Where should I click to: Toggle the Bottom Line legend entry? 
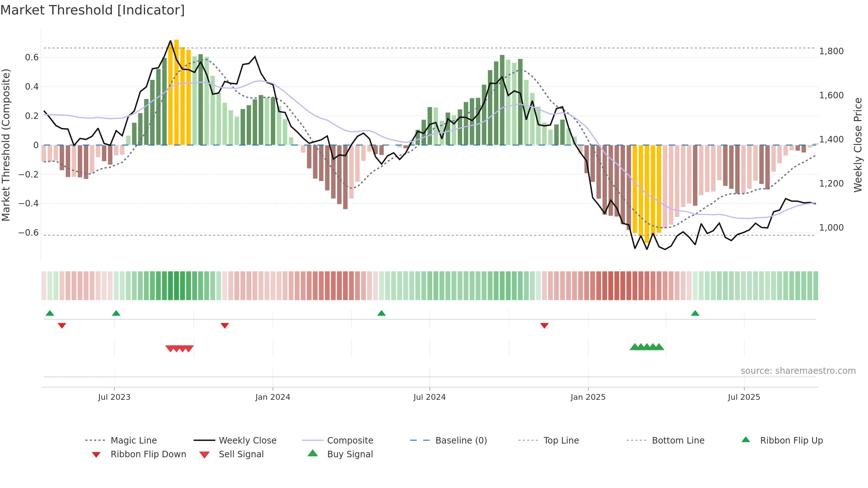pyautogui.click(x=665, y=440)
